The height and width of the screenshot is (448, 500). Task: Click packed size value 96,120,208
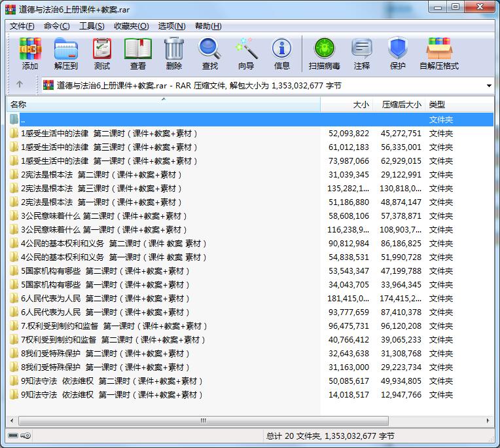[x=401, y=326]
